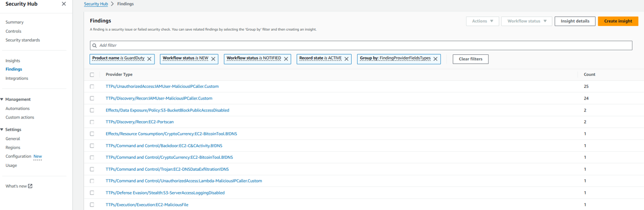Image resolution: width=644 pixels, height=210 pixels.
Task: Open Configuration settings in sidebar
Action: click(19, 156)
